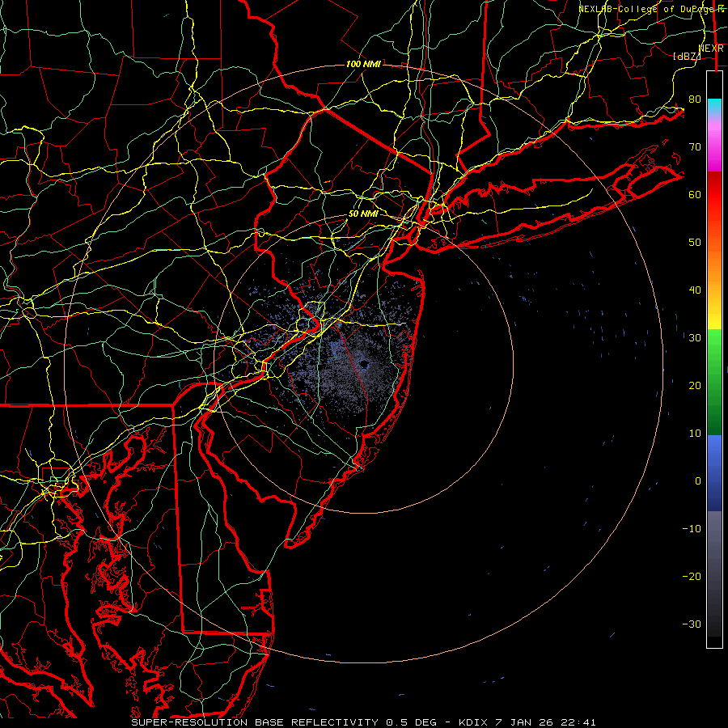Click the -10 dBZ scale value
This screenshot has width=728, height=728.
(692, 529)
